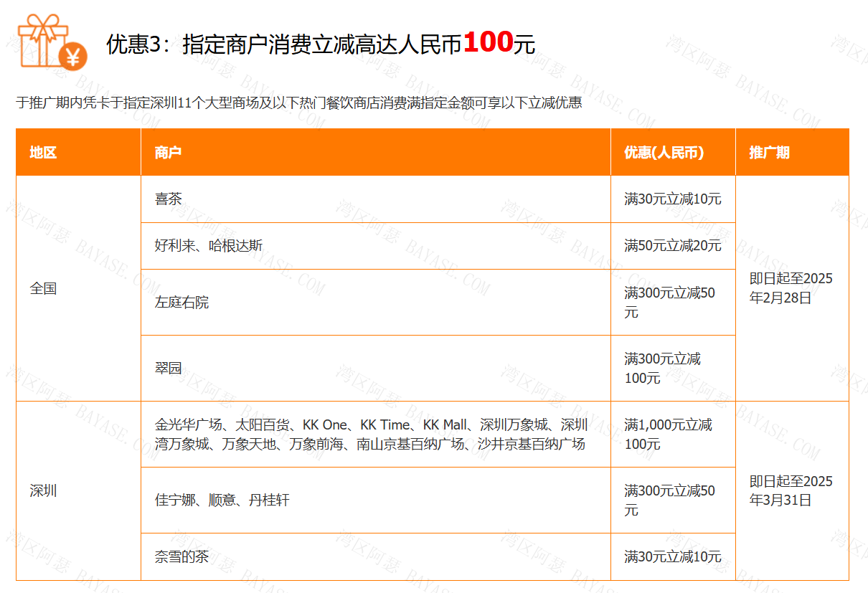The image size is (868, 593).
Task: Click the 左庭右院 merchant cell
Action: [x=376, y=303]
